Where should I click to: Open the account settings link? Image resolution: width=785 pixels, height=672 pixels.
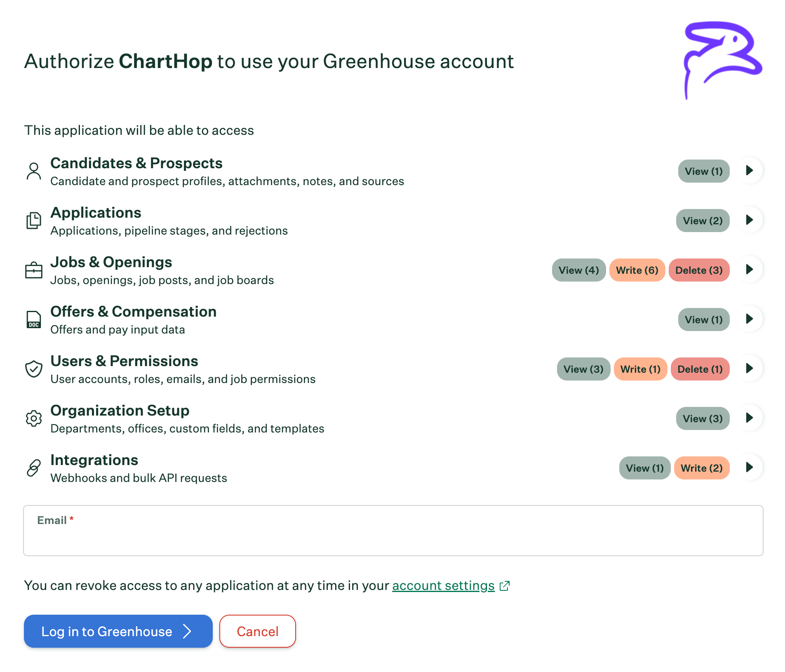point(443,585)
